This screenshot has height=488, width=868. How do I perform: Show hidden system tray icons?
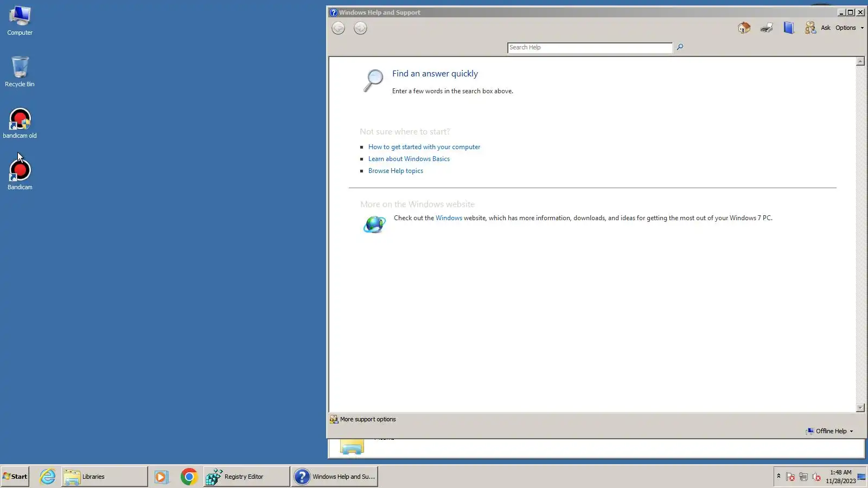pyautogui.click(x=778, y=476)
